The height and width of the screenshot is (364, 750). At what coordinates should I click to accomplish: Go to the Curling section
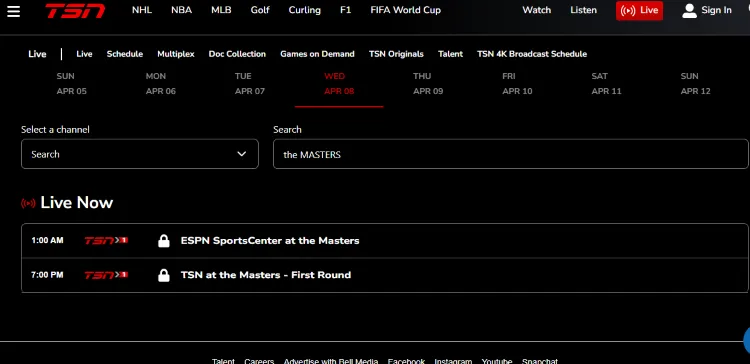305,10
